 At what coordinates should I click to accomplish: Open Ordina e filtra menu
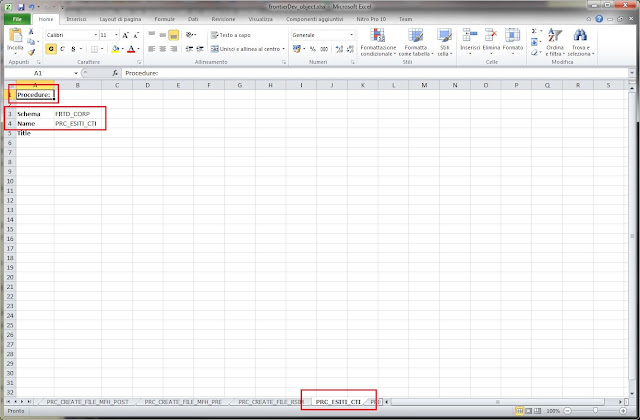pyautogui.click(x=555, y=42)
